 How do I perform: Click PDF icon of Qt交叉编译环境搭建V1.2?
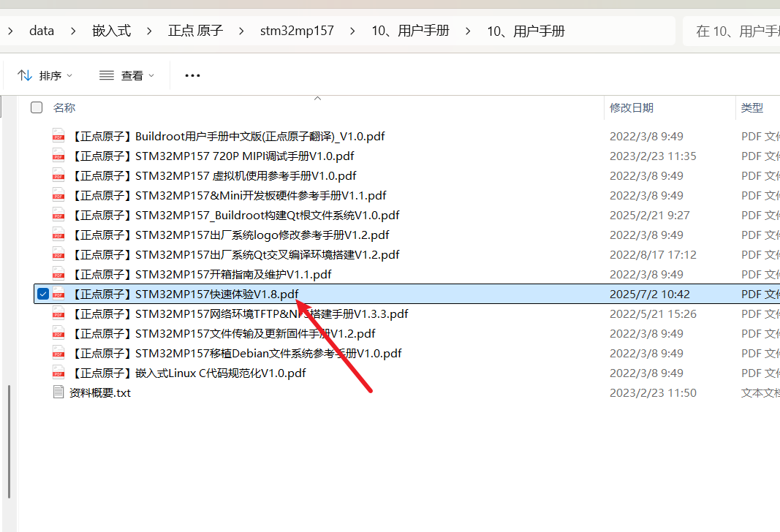58,254
